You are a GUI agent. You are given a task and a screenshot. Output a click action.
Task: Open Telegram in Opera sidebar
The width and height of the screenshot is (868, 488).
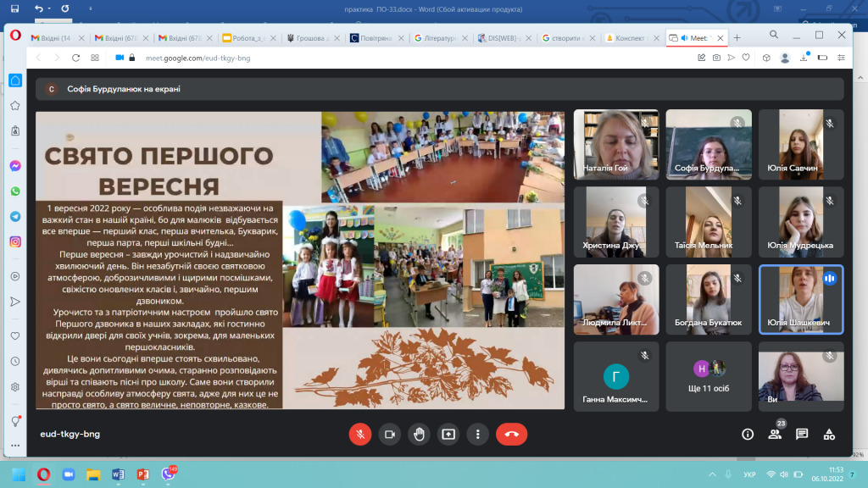[x=15, y=217]
